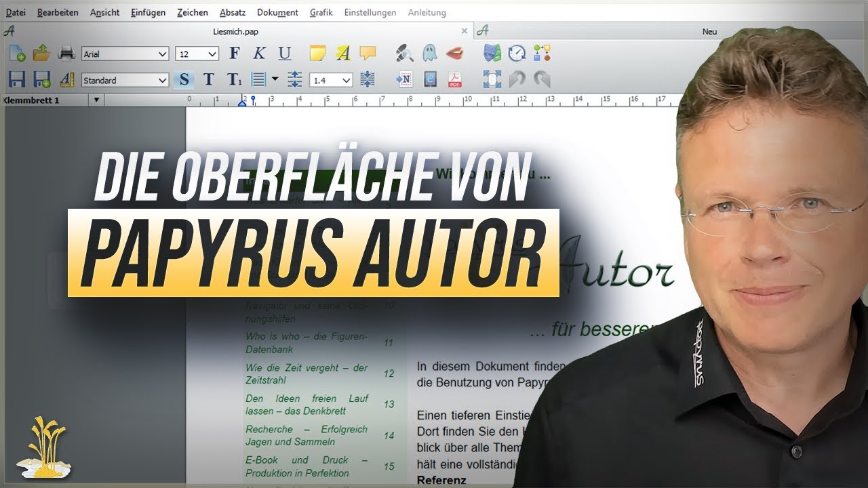The image size is (868, 488).
Task: Enter fullscreen writing mode icon
Action: click(x=492, y=79)
